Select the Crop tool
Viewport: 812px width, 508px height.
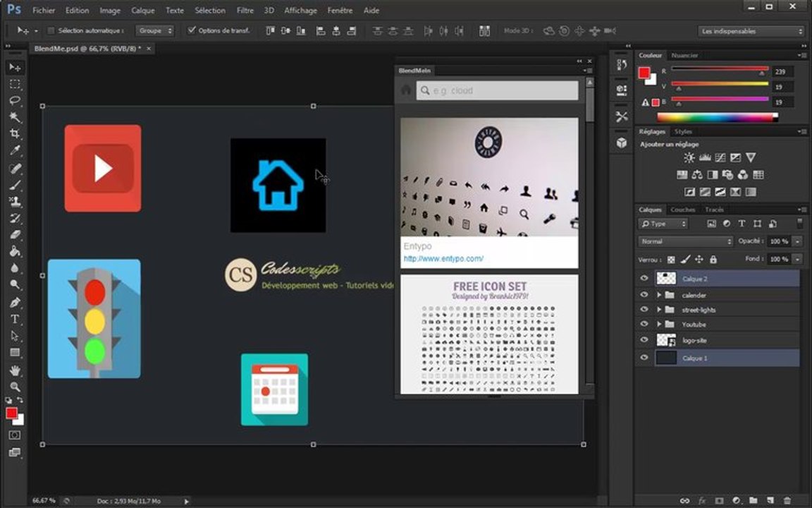15,134
